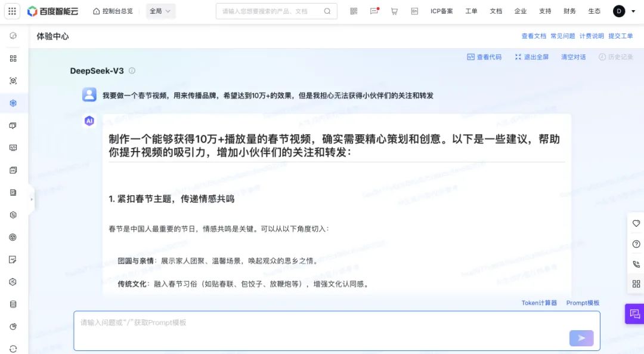Click the heart favorite icon on right
This screenshot has width=644, height=354.
pos(636,223)
